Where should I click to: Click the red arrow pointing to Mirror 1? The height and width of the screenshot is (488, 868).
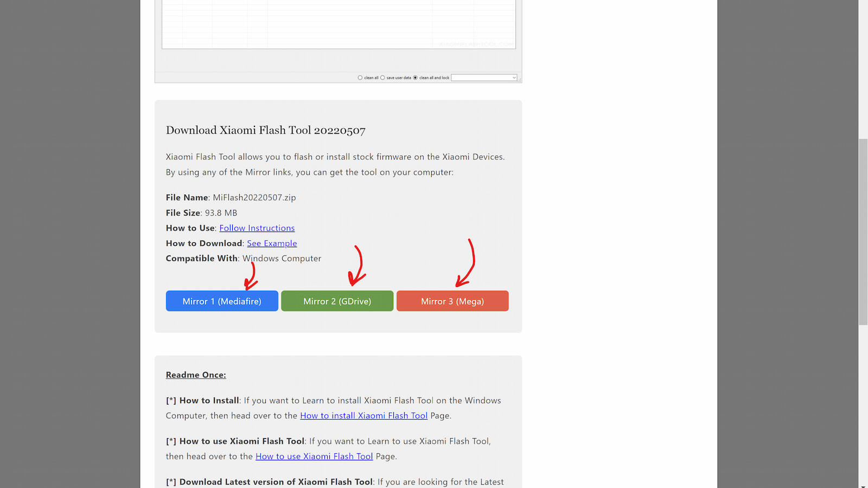pos(251,277)
